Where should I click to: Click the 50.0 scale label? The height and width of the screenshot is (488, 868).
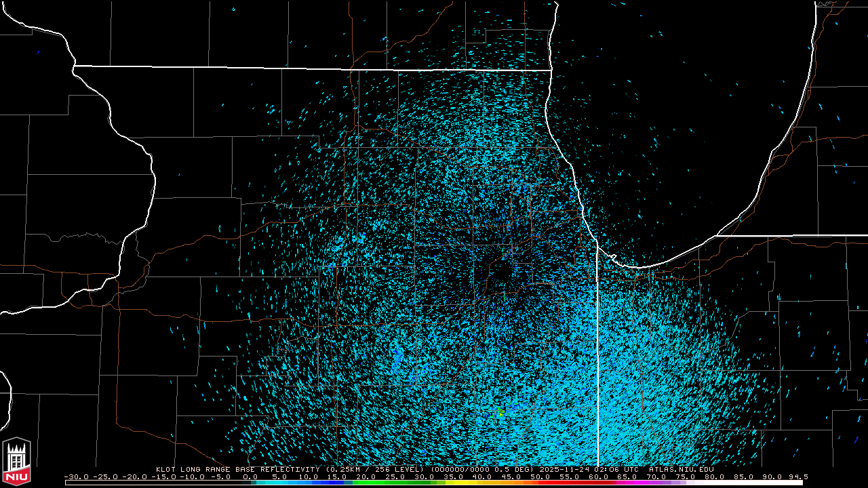(540, 476)
